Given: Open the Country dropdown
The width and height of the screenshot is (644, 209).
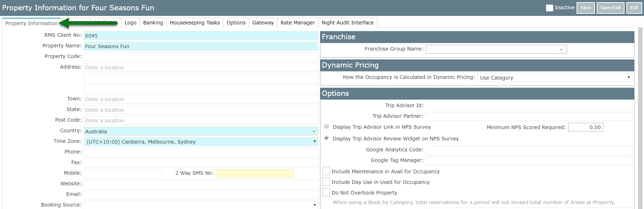Looking at the screenshot, I should [x=201, y=131].
